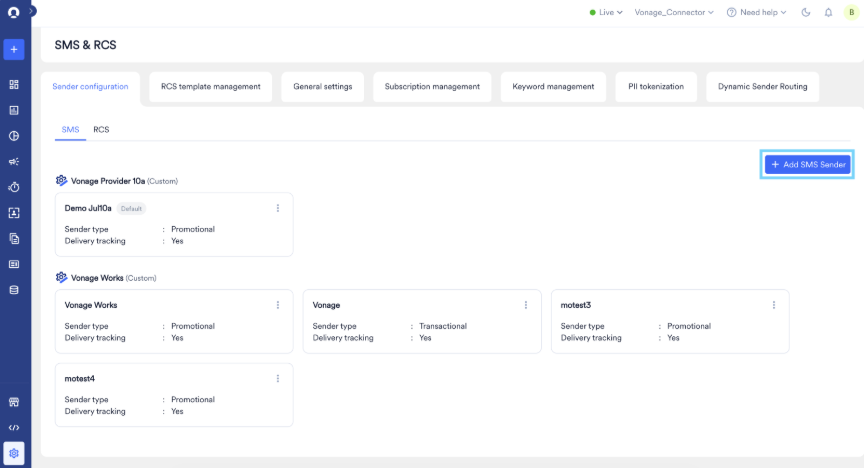Open the Live environment dropdown

point(606,12)
